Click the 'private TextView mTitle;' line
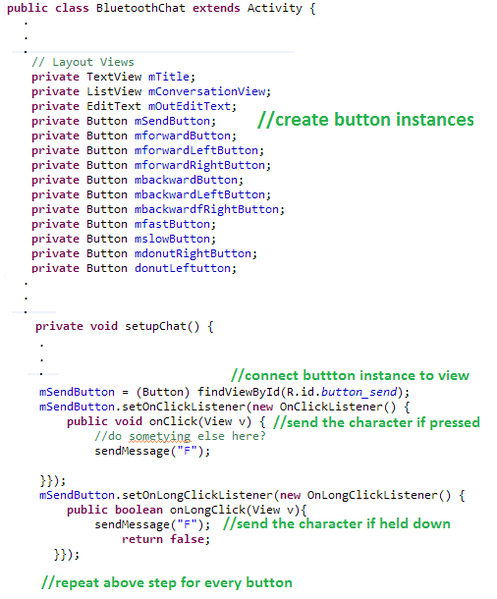Screen dimensions: 497x599 click(113, 77)
